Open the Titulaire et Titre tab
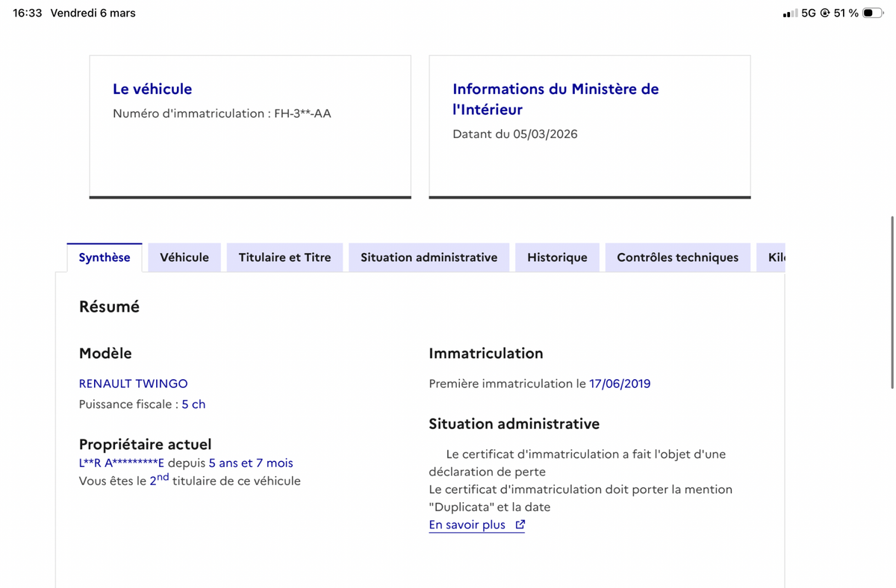This screenshot has height=588, width=896. pyautogui.click(x=284, y=257)
